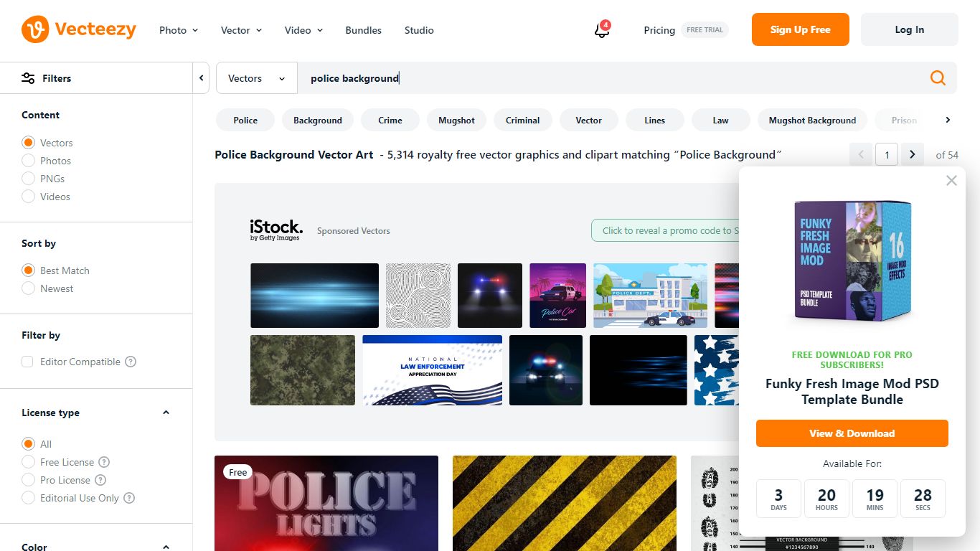Reveal the iStock promo code
This screenshot has height=551, width=980.
666,230
